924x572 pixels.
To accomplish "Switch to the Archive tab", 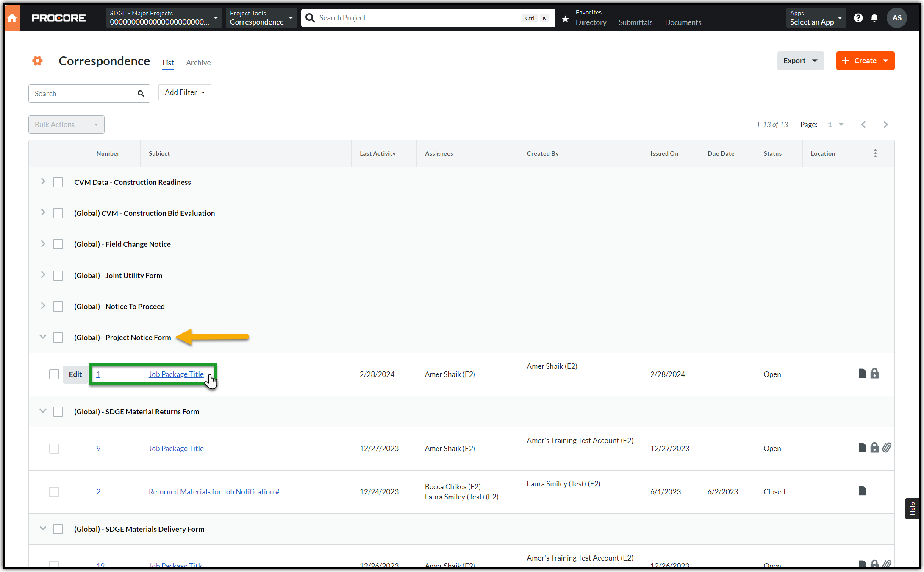I will [x=198, y=63].
